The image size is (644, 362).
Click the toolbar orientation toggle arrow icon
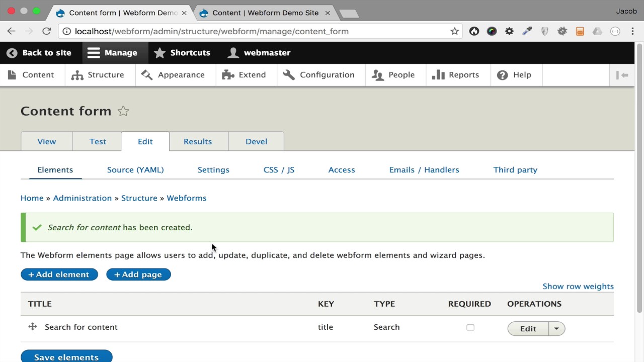[x=622, y=75]
